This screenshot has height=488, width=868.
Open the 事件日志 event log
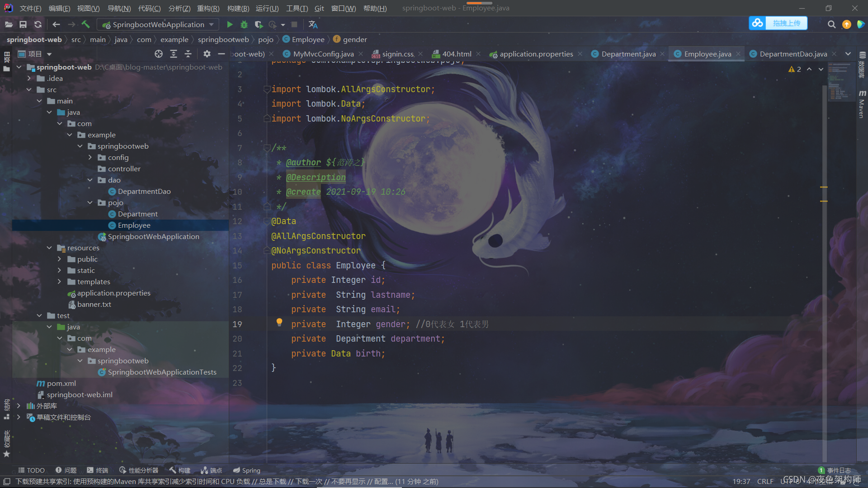(x=835, y=470)
